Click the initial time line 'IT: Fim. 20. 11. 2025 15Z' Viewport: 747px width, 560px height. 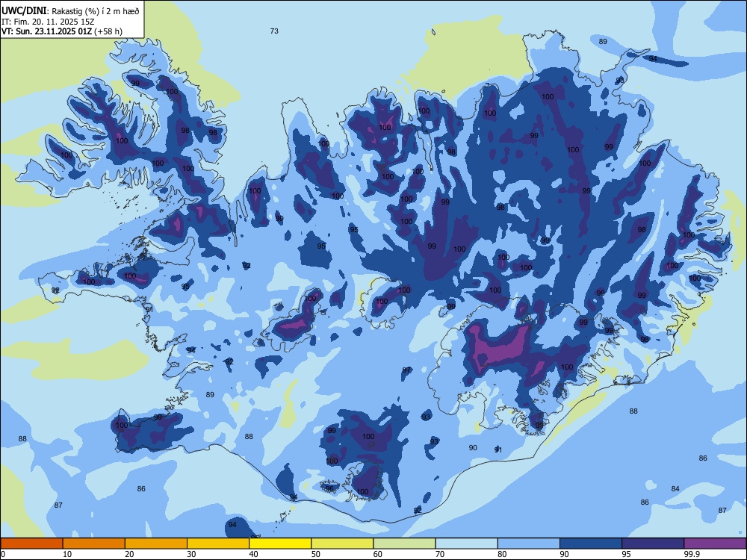48,22
